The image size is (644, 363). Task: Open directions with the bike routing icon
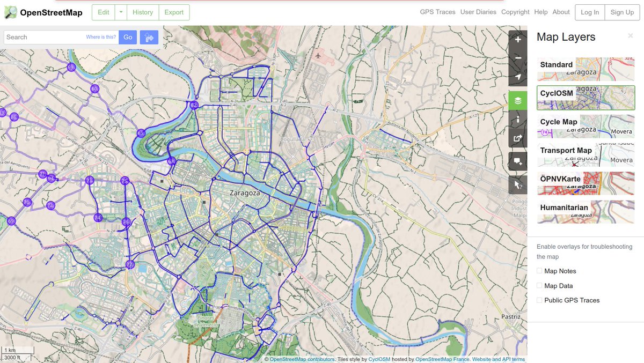tap(149, 37)
